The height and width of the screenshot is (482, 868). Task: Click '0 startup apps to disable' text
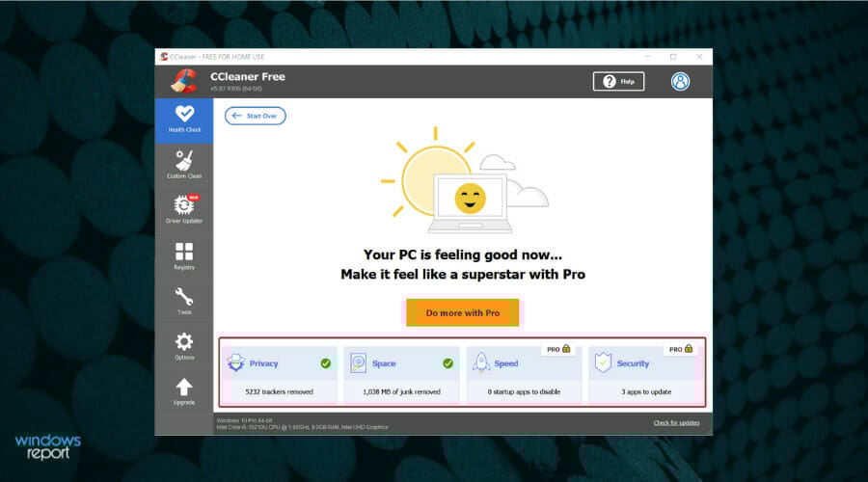click(x=524, y=391)
